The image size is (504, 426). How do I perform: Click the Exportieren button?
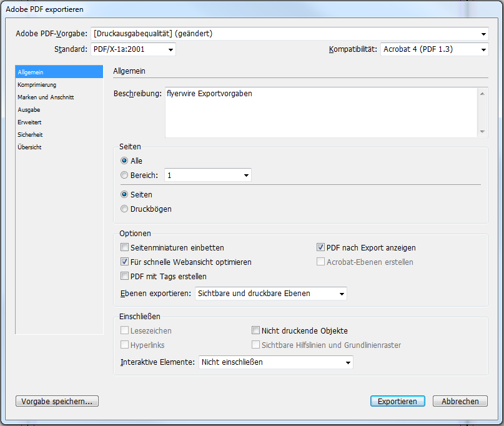(398, 401)
